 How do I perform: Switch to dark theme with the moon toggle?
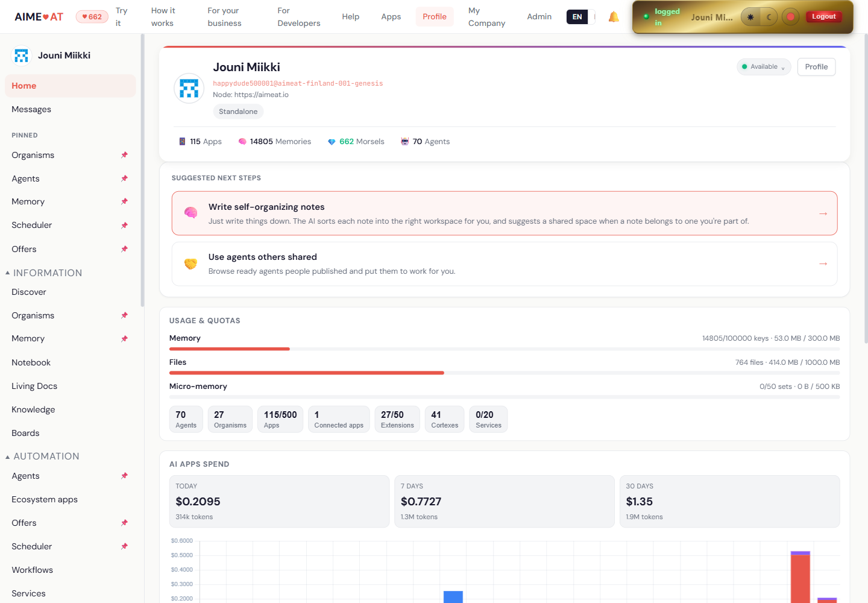pos(769,17)
